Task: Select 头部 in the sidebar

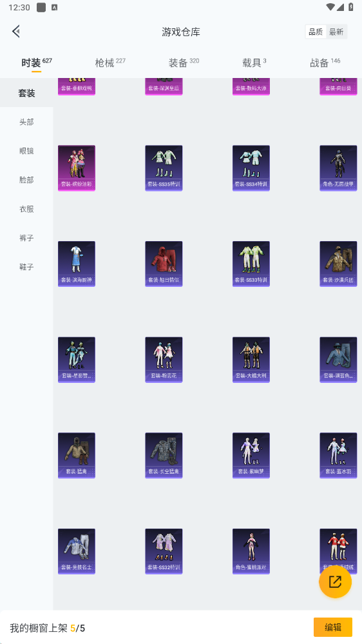Action: click(26, 122)
